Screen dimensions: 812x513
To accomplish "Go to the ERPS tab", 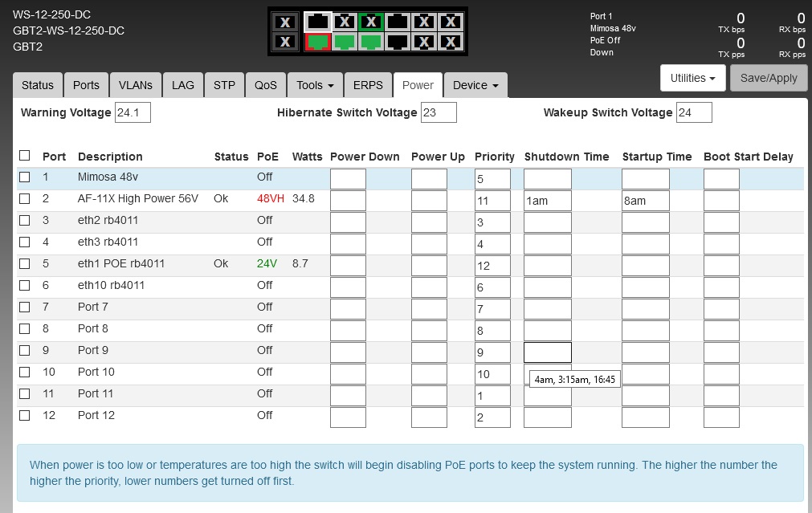I will click(368, 85).
